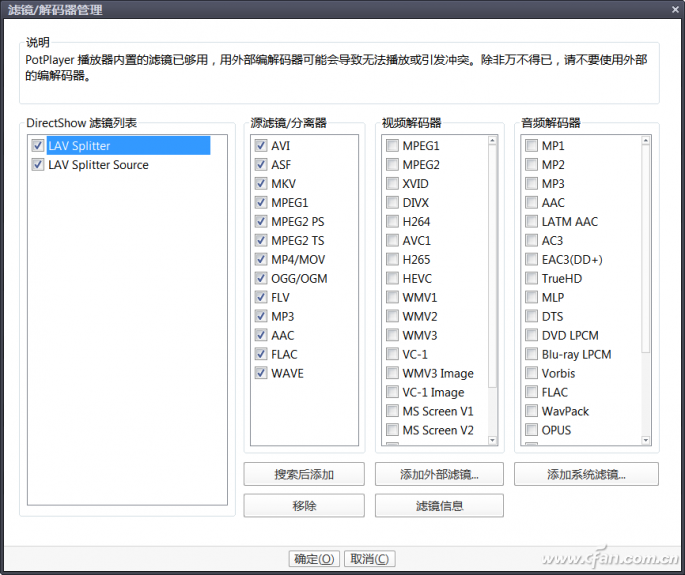685x575 pixels.
Task: Uncheck the LAV Splitter Source checkbox
Action: (x=38, y=165)
